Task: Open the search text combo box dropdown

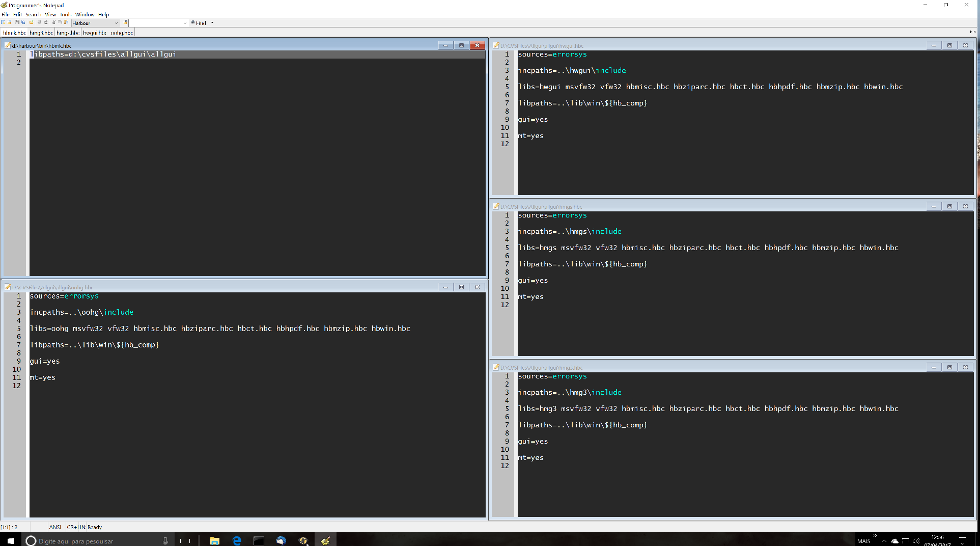Action: [185, 23]
